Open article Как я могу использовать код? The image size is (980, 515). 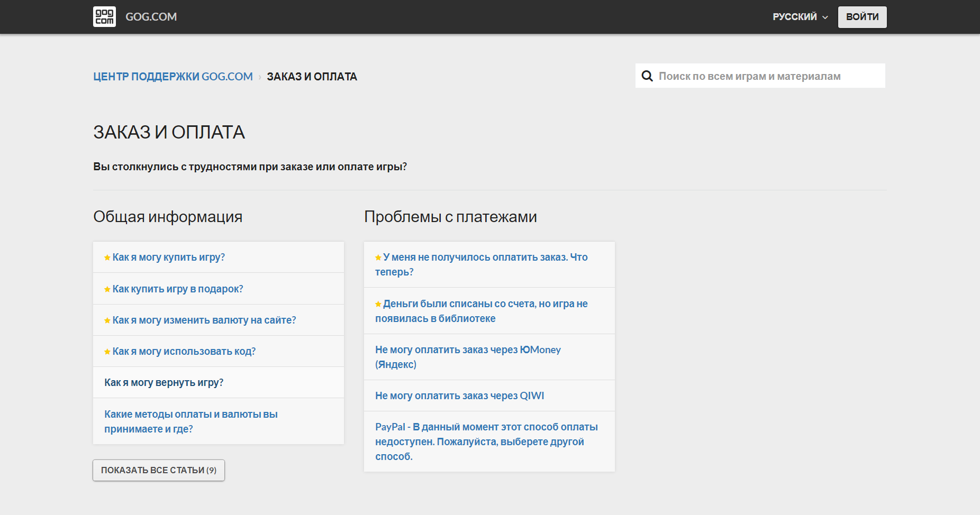click(x=184, y=352)
